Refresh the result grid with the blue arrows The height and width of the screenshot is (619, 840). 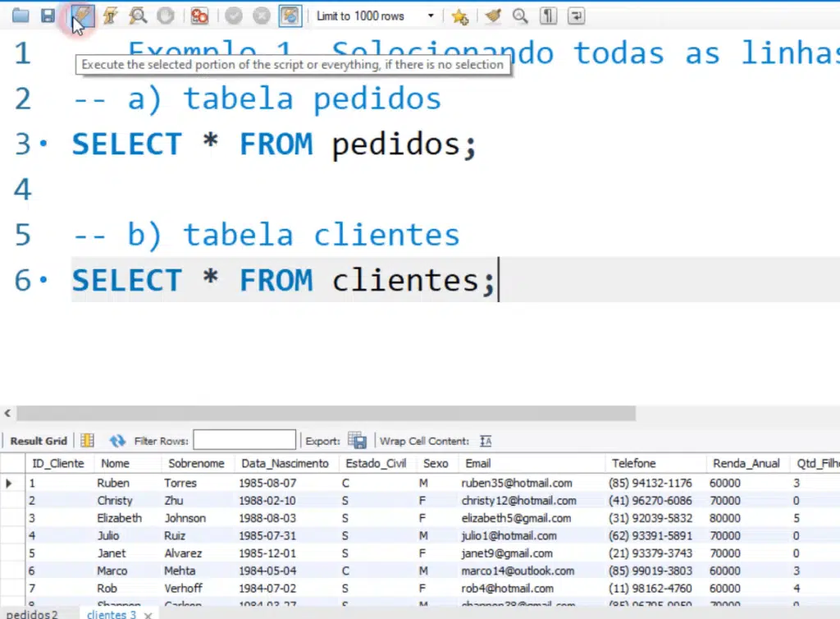116,440
